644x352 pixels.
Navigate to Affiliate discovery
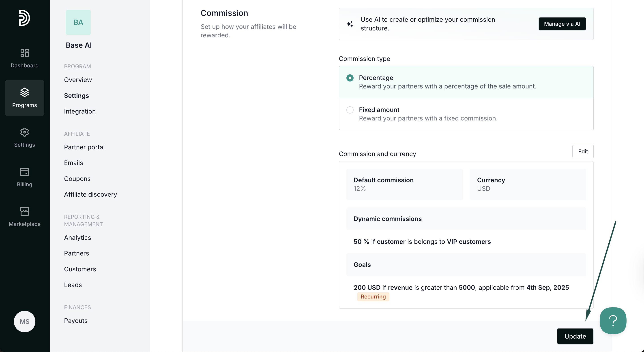coord(90,194)
